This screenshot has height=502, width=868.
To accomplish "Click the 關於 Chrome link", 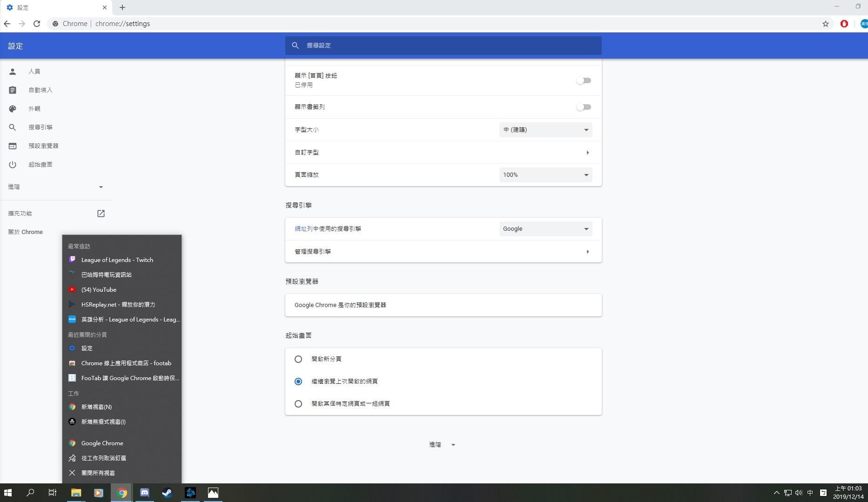I will pos(26,232).
